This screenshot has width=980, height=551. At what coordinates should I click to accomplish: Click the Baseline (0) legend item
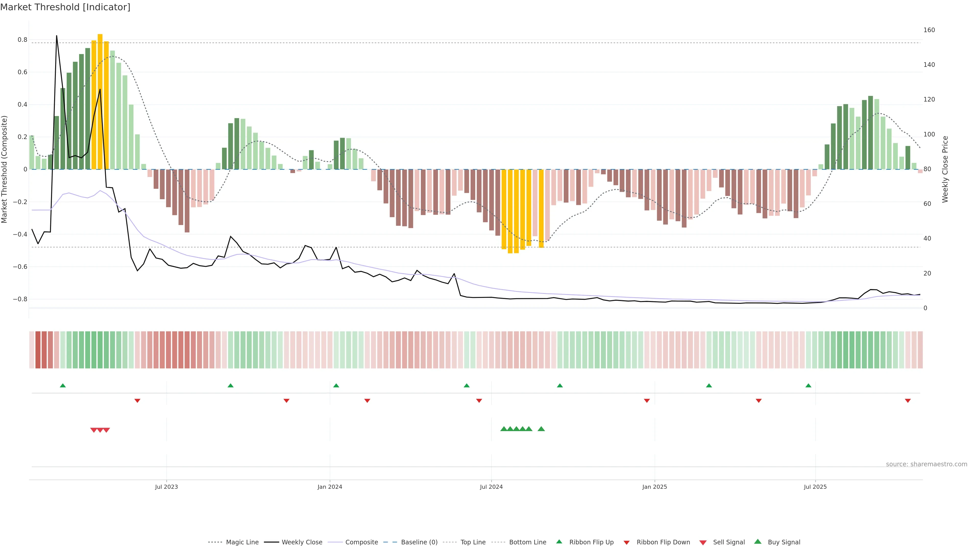419,542
